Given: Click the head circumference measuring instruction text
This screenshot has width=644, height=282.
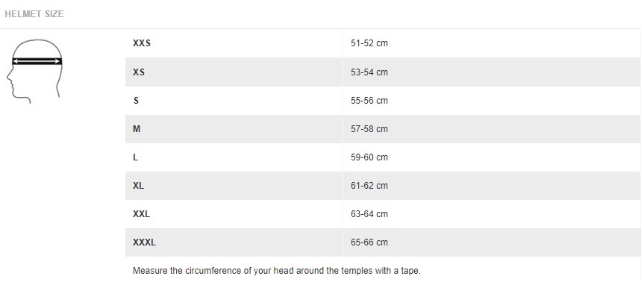Looking at the screenshot, I should pyautogui.click(x=277, y=271).
